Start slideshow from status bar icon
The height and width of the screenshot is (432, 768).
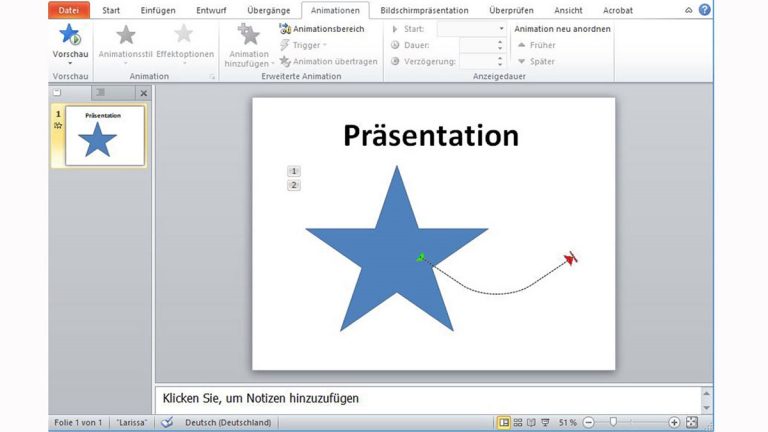coord(544,423)
